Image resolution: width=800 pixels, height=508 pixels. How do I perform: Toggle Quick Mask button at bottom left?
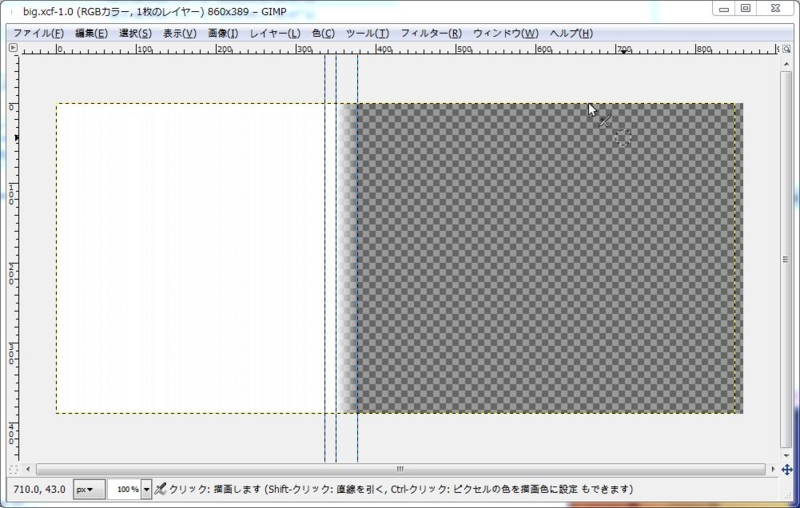coord(13,469)
